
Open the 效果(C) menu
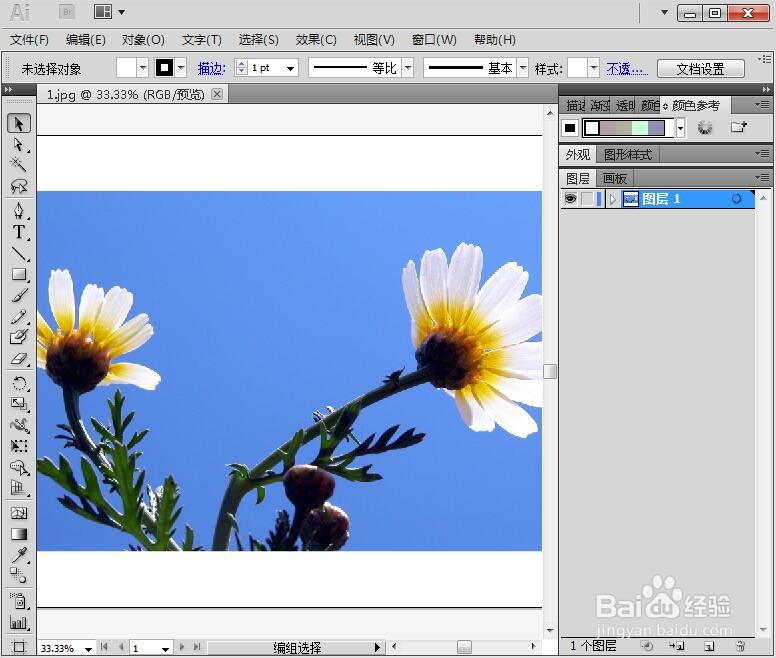[x=316, y=40]
